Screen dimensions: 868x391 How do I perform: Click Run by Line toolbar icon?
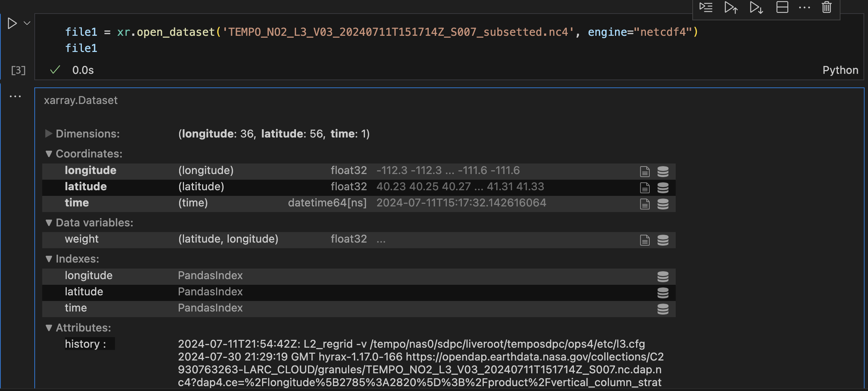(x=705, y=8)
